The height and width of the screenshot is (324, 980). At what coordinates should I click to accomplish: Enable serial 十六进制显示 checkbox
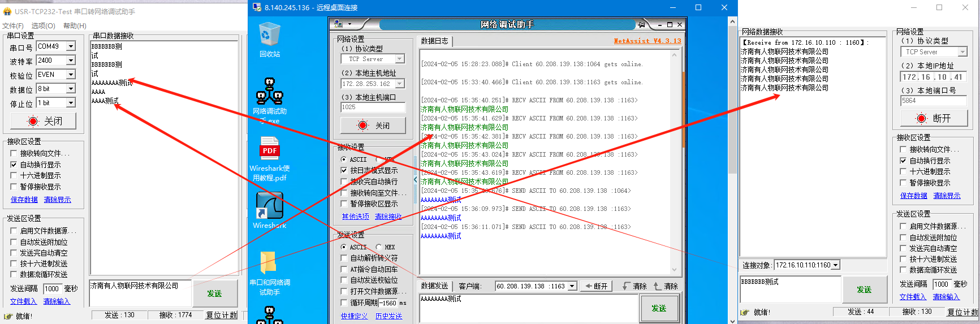click(14, 175)
